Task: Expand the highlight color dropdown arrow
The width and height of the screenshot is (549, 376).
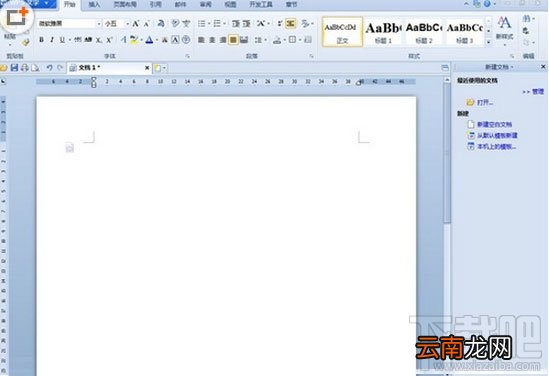Action: 141,40
